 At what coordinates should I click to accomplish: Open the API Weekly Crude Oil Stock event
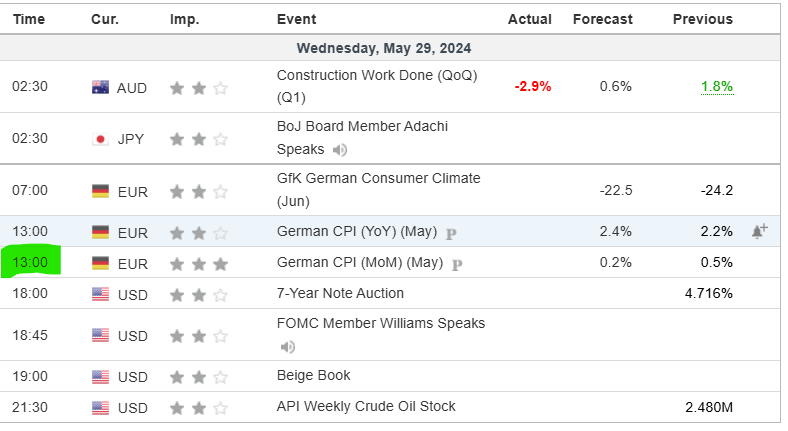(366, 406)
